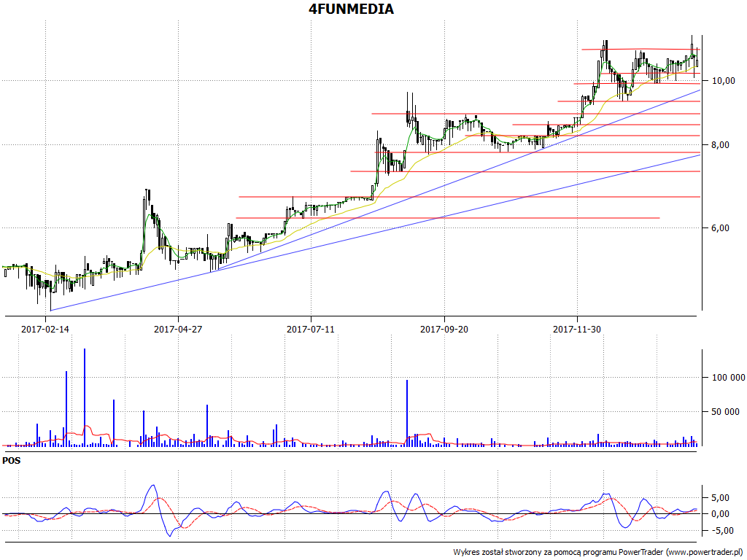
Task: Select the 2017-09-20 date label
Action: coord(444,329)
